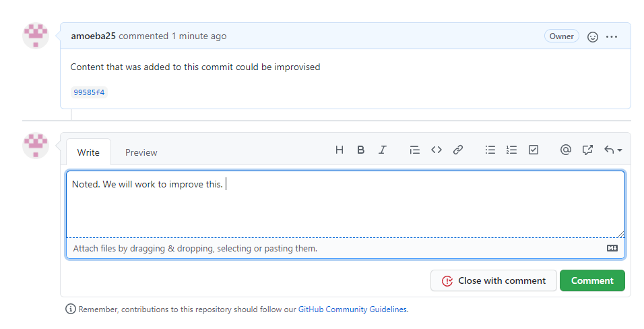The width and height of the screenshot is (644, 329).
Task: Open the emoji reaction picker
Action: 593,36
